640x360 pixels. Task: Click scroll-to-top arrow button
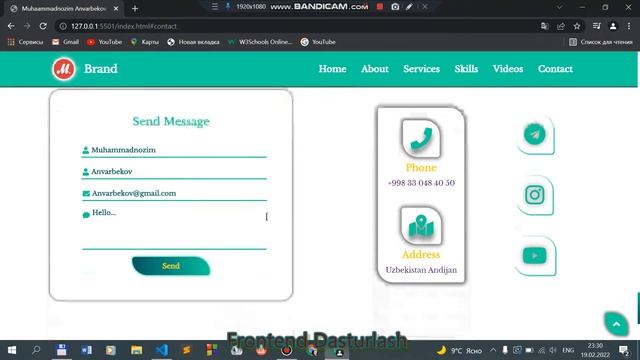pos(616,324)
